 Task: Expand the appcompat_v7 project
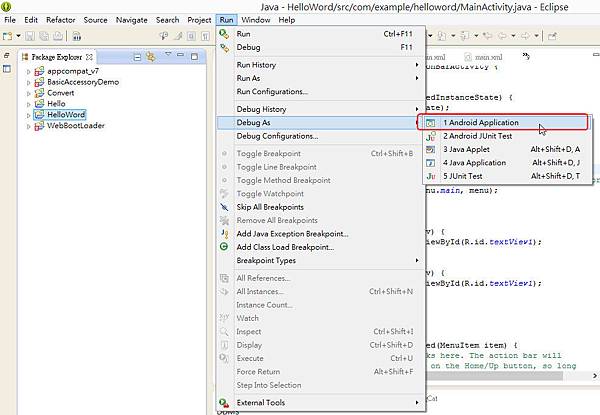28,72
